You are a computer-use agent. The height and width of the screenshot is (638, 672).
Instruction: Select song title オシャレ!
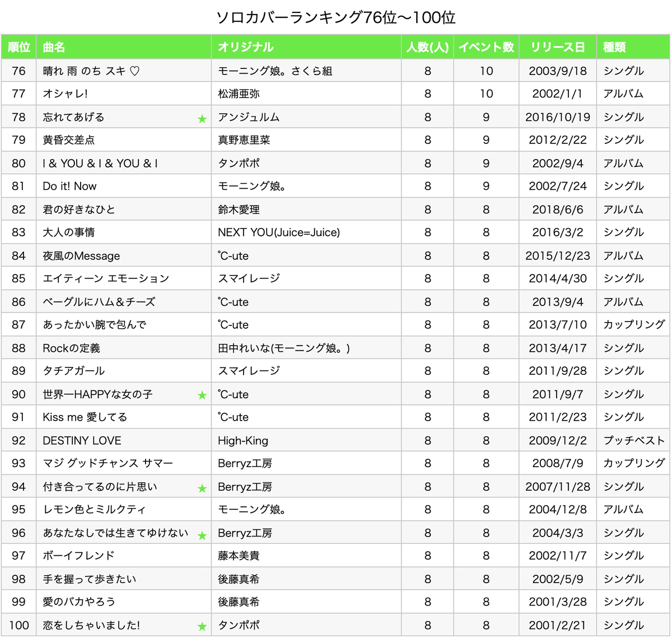[x=66, y=94]
